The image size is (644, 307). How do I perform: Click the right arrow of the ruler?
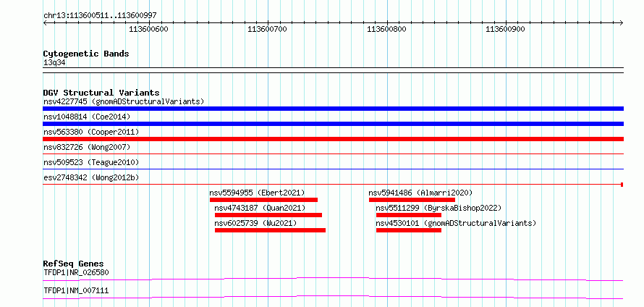622,22
